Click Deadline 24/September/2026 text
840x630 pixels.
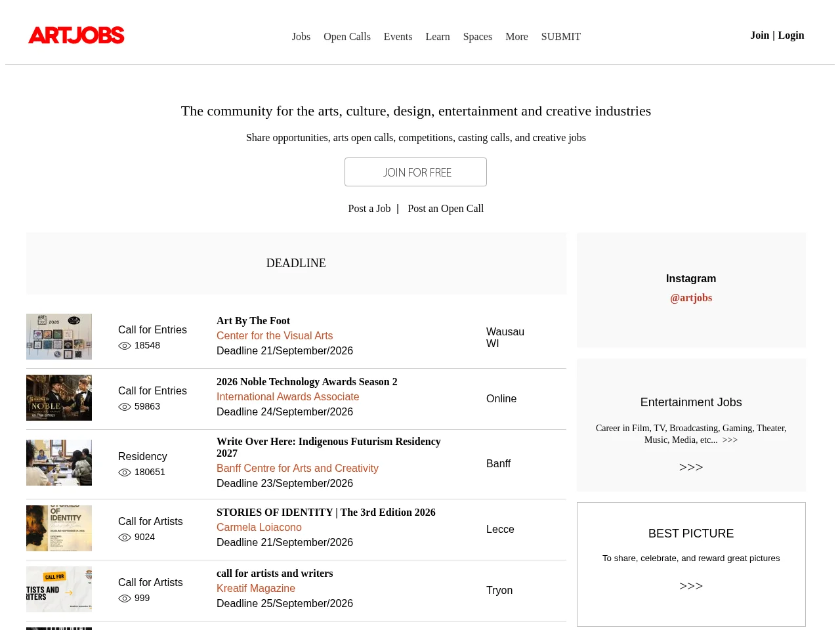click(x=285, y=412)
